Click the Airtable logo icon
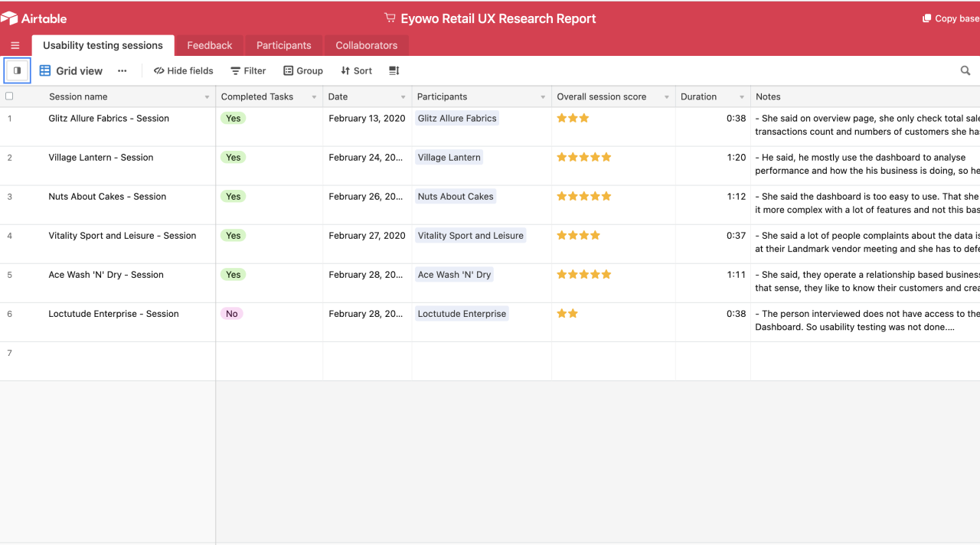 [x=9, y=18]
